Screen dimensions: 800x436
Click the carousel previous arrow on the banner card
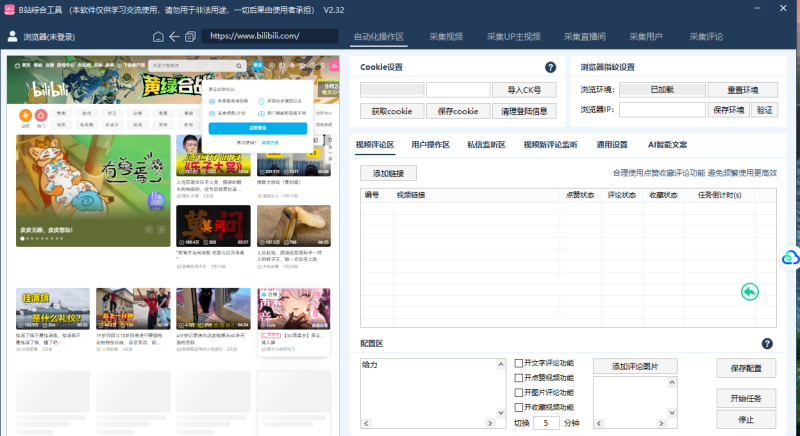point(149,229)
